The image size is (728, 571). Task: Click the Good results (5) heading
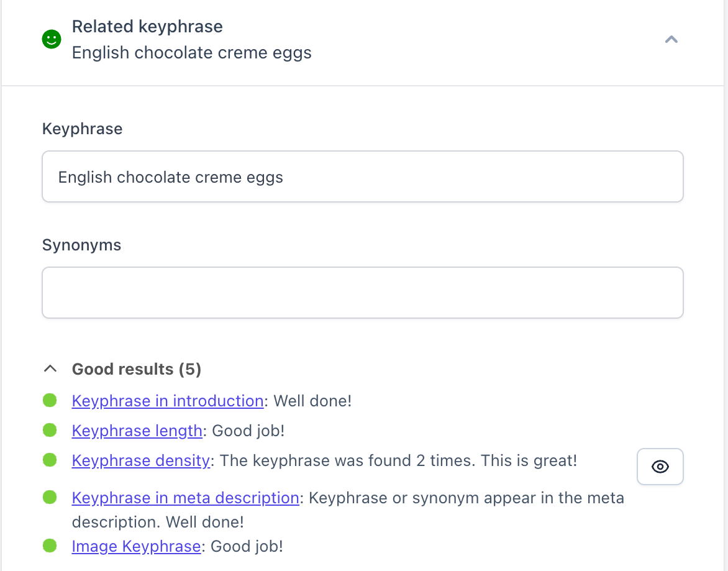tap(137, 369)
